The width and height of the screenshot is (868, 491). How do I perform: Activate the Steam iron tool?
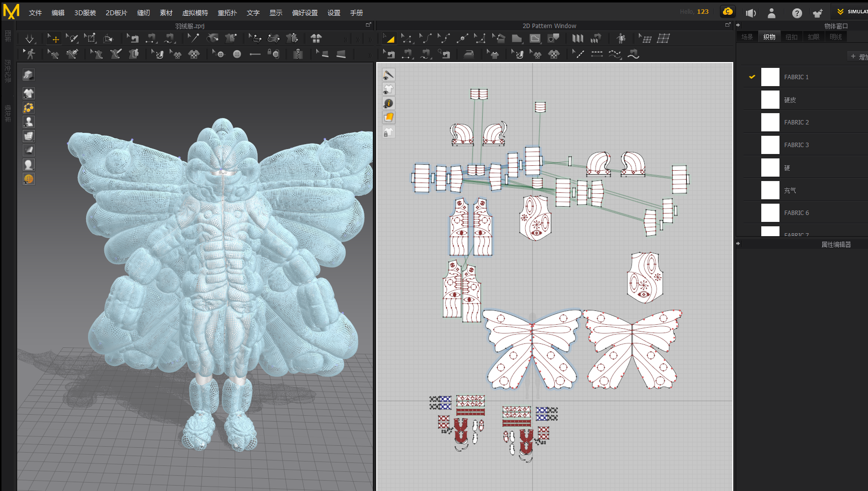click(469, 54)
